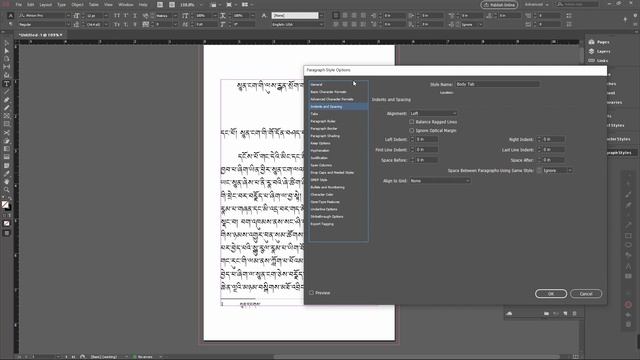Click the Publish Online button

499,4
